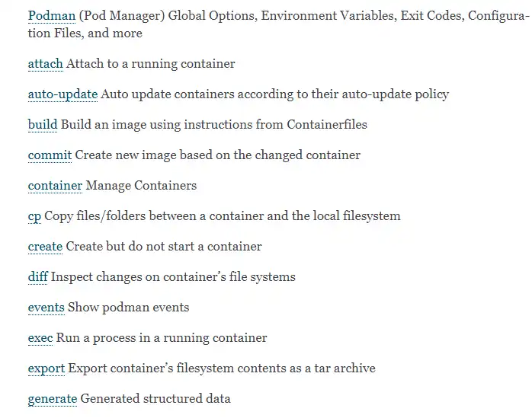
Task: Click the 'Show podman events' description text
Action: (x=128, y=308)
